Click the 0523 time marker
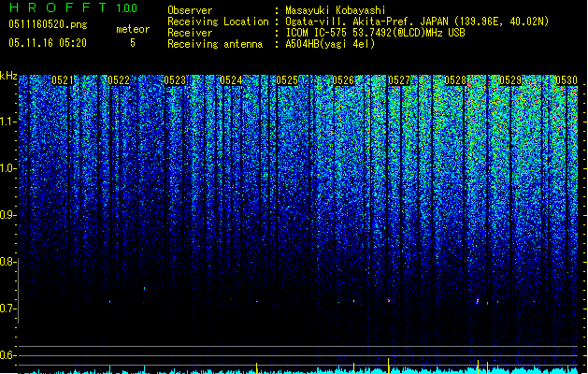This screenshot has height=374, width=588. coord(175,80)
